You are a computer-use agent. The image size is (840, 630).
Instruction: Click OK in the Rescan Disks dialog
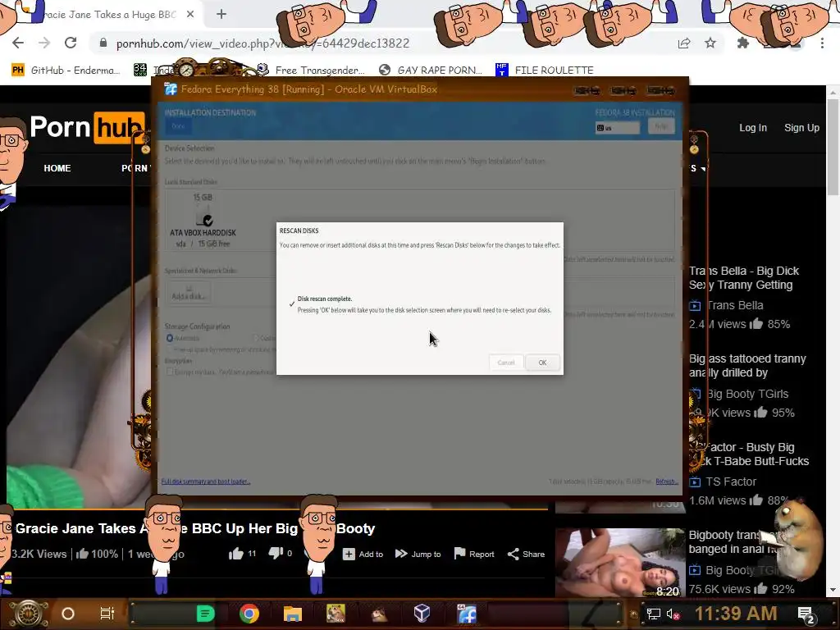coord(542,363)
